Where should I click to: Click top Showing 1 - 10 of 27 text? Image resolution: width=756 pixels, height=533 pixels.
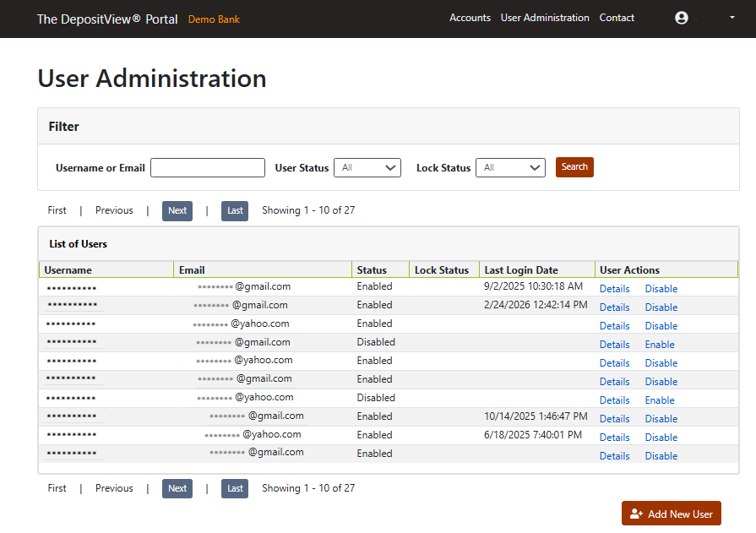[308, 210]
